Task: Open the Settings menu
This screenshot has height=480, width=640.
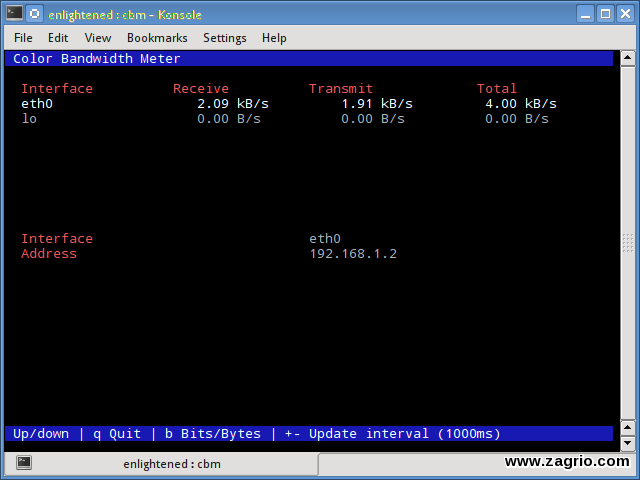Action: 225,38
